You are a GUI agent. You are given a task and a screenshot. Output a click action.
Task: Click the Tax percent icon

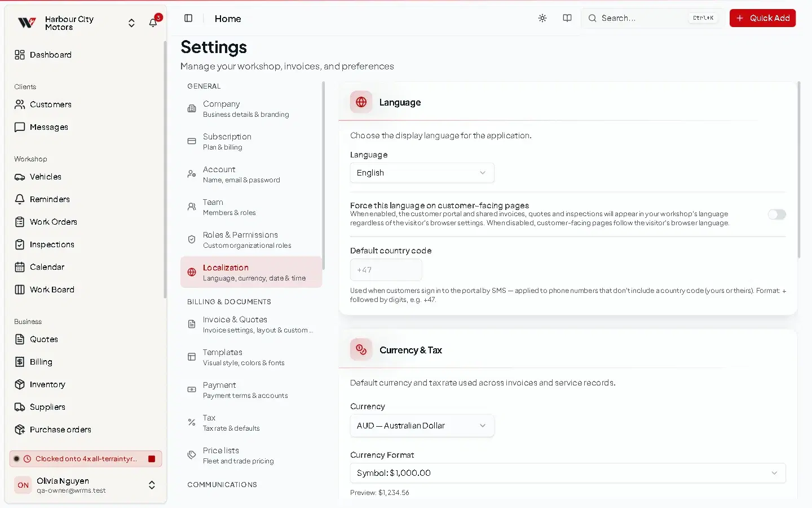(192, 422)
